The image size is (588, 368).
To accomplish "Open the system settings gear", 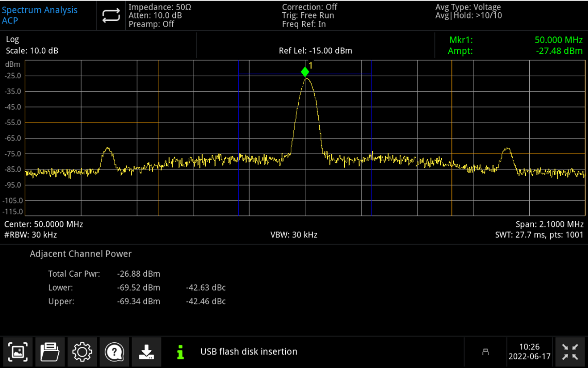I will [82, 352].
